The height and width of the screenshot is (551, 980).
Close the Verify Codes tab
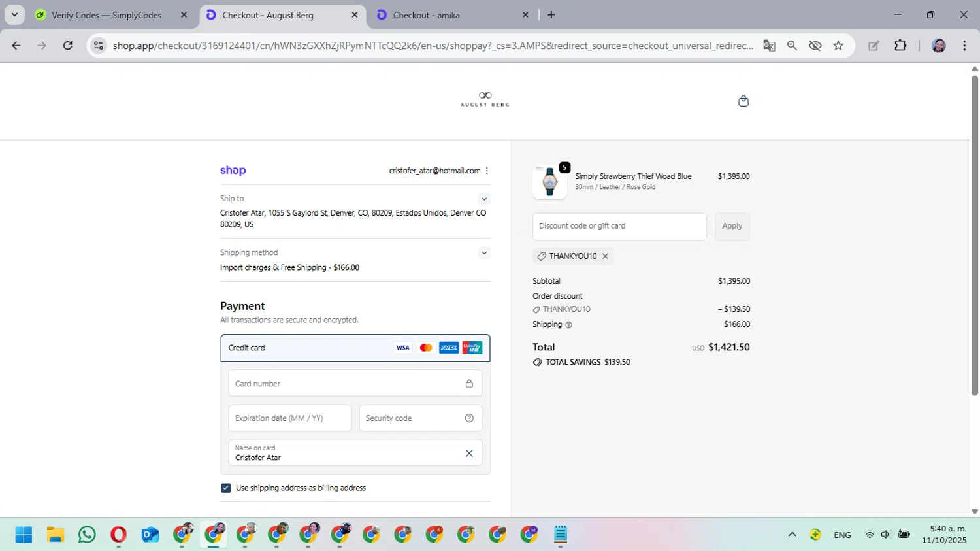[x=184, y=15]
